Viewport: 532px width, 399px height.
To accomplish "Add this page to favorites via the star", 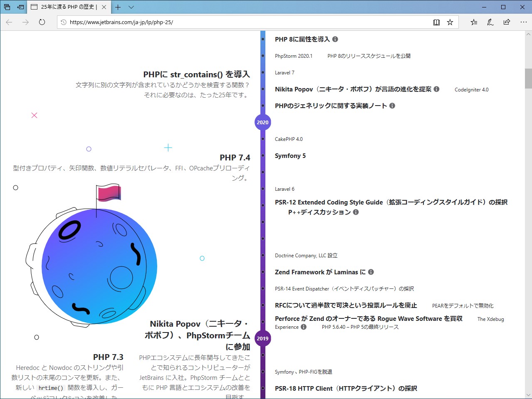I will (450, 22).
